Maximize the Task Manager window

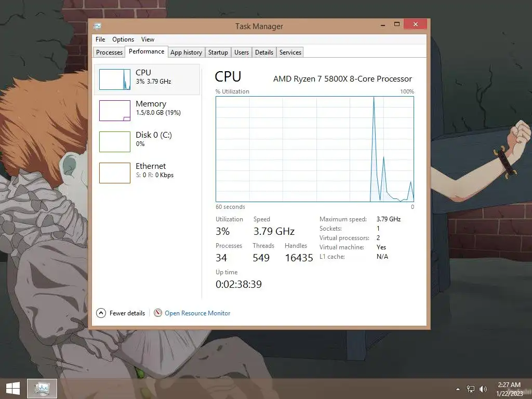(397, 24)
